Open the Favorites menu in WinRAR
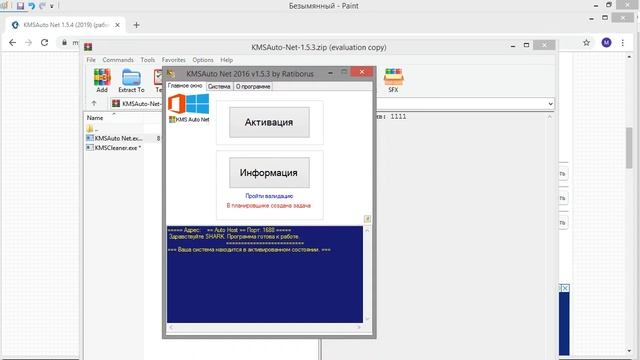The image size is (640, 360). click(173, 60)
